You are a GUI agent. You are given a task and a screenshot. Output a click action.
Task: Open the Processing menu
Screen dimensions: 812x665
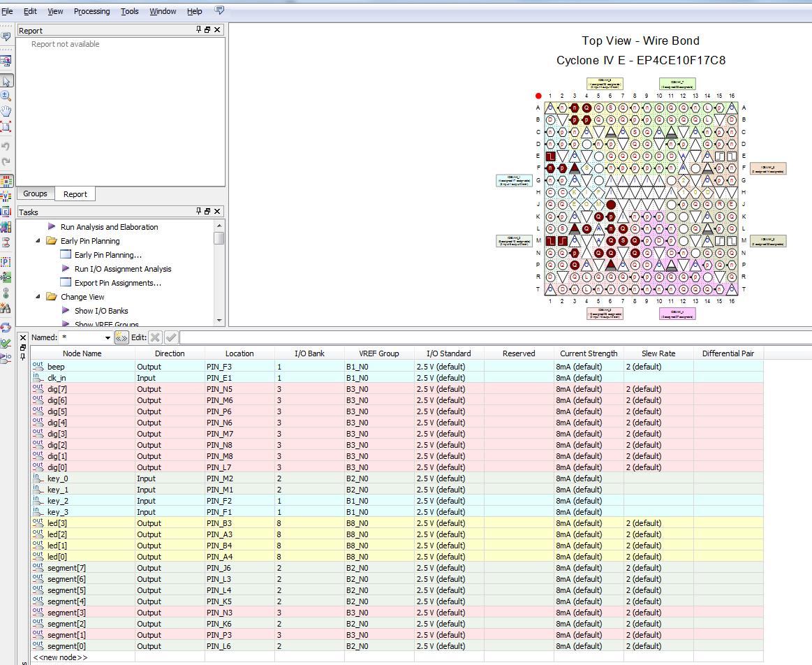[x=91, y=11]
